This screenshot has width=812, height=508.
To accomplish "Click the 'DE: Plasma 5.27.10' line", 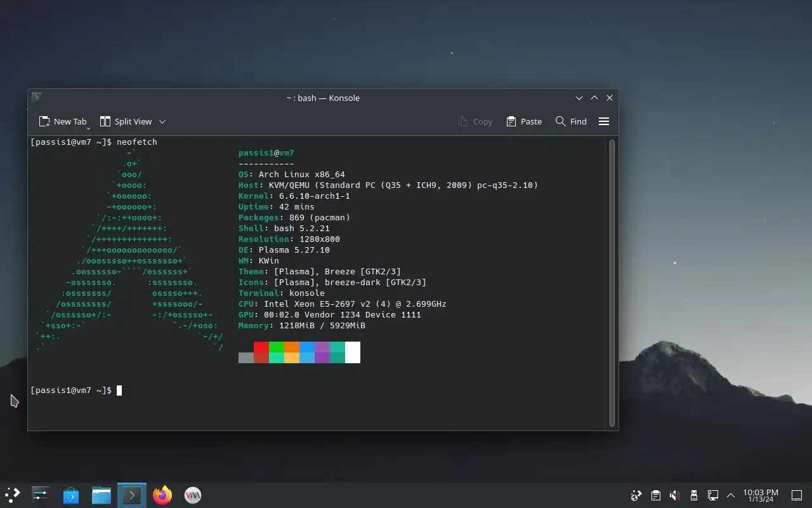I will pos(284,250).
